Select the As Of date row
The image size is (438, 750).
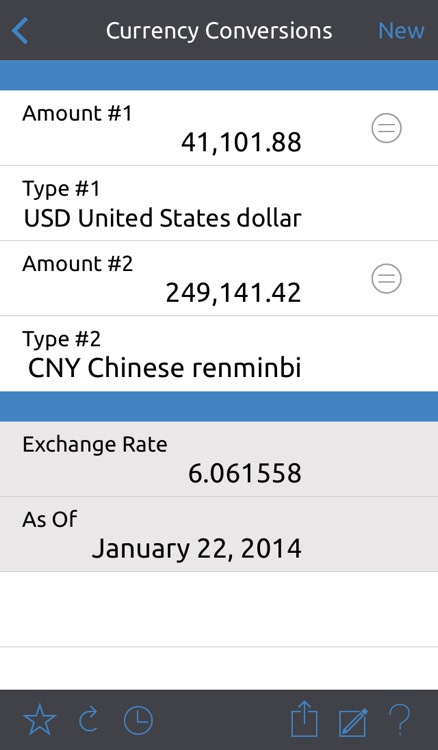(219, 534)
